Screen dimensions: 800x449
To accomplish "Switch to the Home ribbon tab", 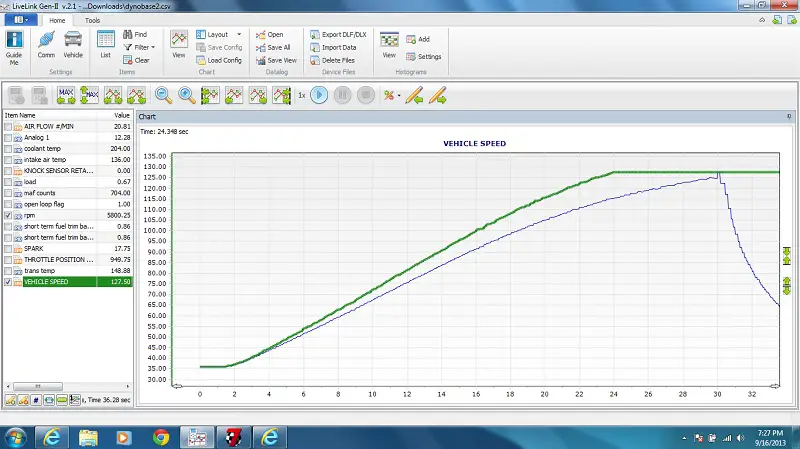I will tap(57, 20).
